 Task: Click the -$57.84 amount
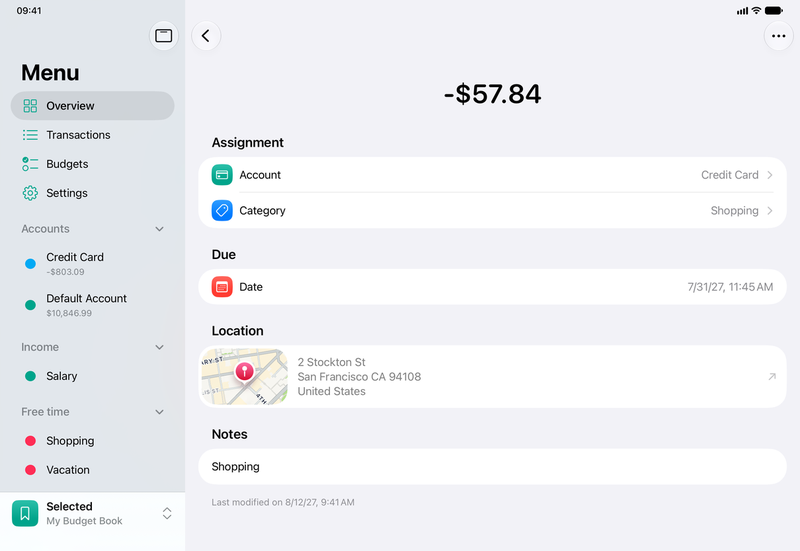pos(492,94)
